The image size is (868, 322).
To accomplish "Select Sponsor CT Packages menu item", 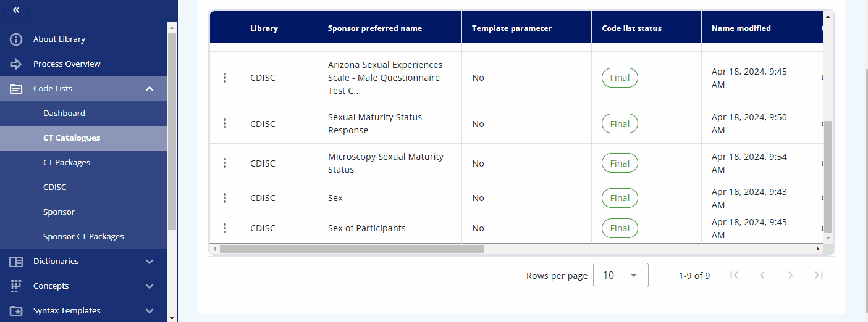I will (x=83, y=237).
